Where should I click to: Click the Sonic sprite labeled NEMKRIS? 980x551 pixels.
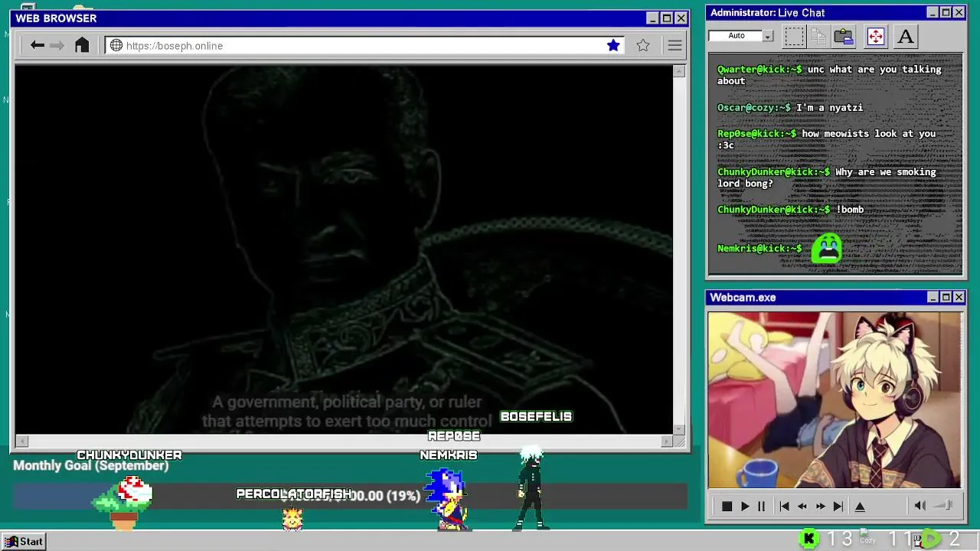pos(447,498)
